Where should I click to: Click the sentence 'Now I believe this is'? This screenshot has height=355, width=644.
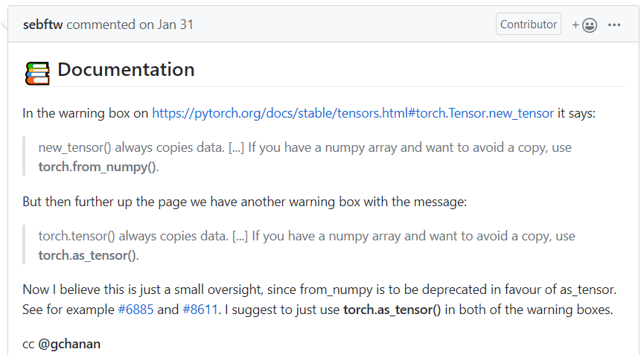pos(319,290)
